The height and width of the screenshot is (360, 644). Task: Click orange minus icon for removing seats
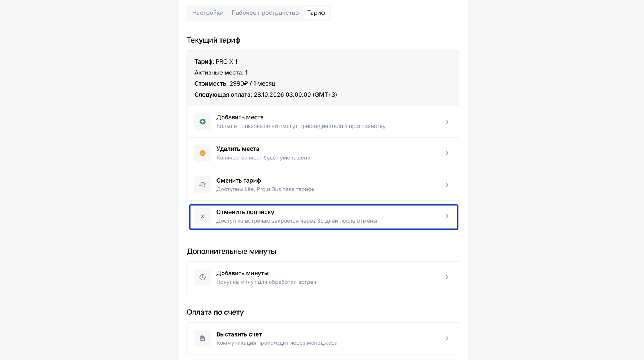pos(202,153)
